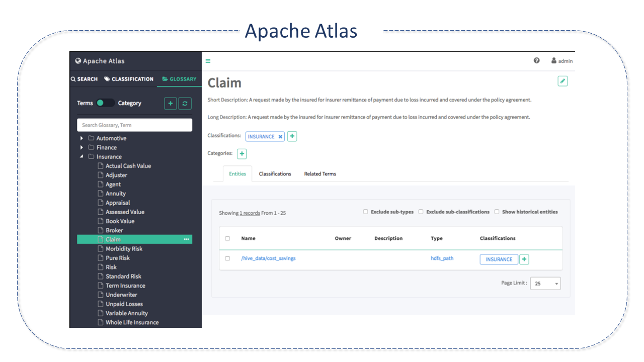Select the Agent term
644x362 pixels.
coord(113,185)
